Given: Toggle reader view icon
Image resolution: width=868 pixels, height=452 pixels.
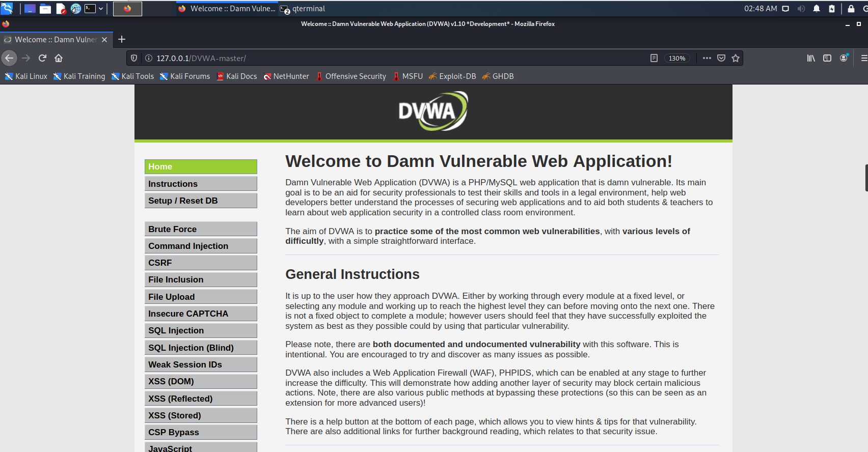Looking at the screenshot, I should (x=654, y=58).
